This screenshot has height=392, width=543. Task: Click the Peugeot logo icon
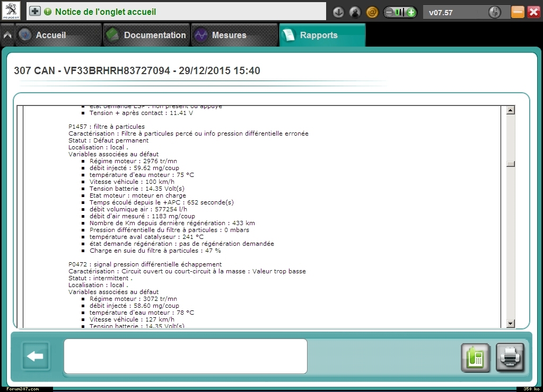tap(11, 11)
